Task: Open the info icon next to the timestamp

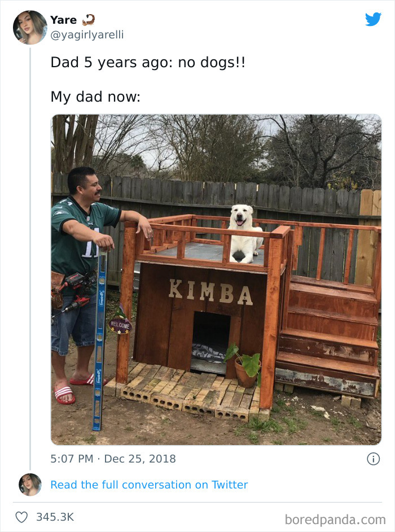Action: click(375, 459)
